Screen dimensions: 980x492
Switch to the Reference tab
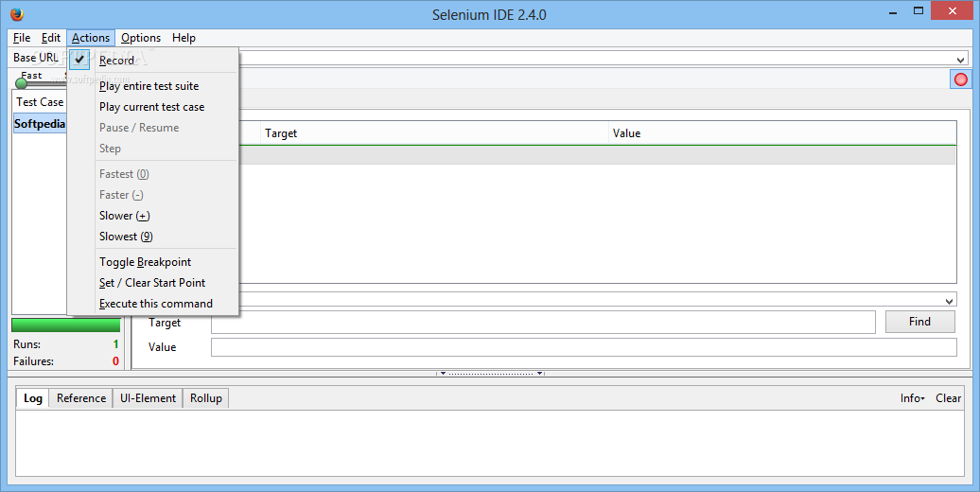[81, 398]
